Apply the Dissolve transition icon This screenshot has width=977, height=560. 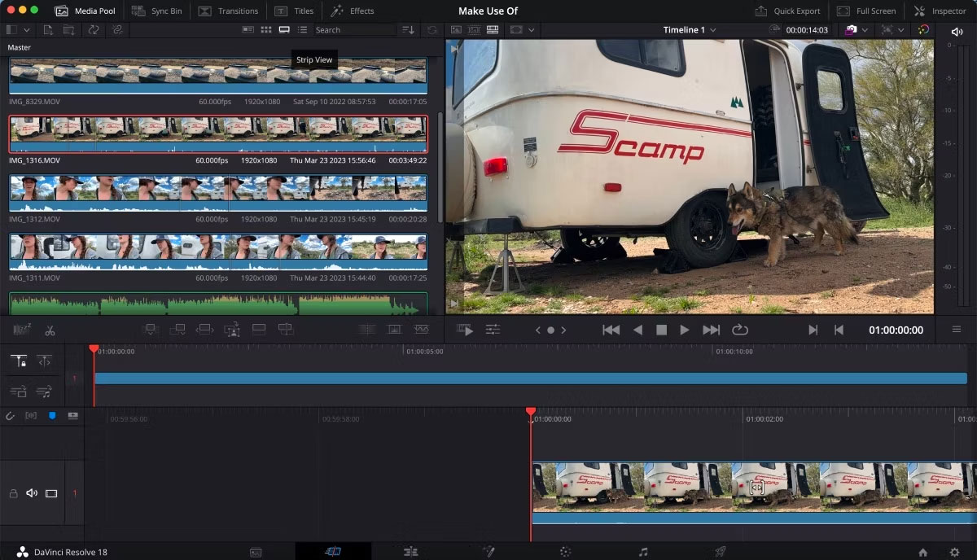pos(394,330)
